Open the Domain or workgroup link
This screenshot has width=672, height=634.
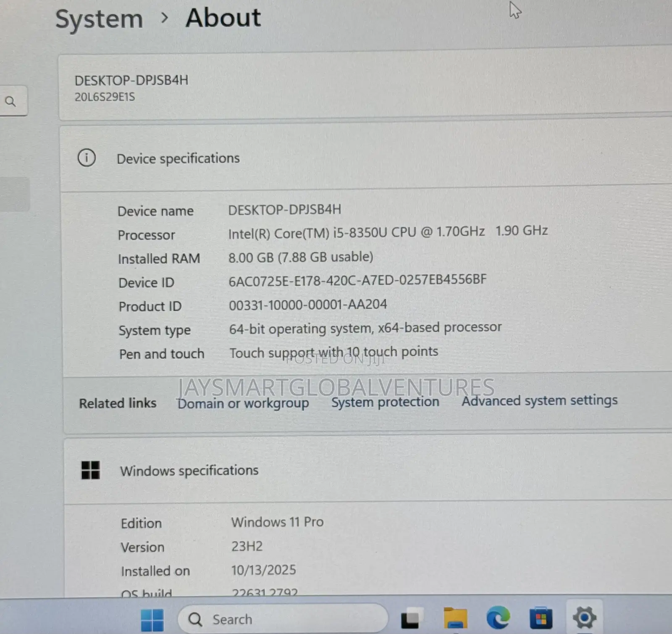tap(243, 403)
